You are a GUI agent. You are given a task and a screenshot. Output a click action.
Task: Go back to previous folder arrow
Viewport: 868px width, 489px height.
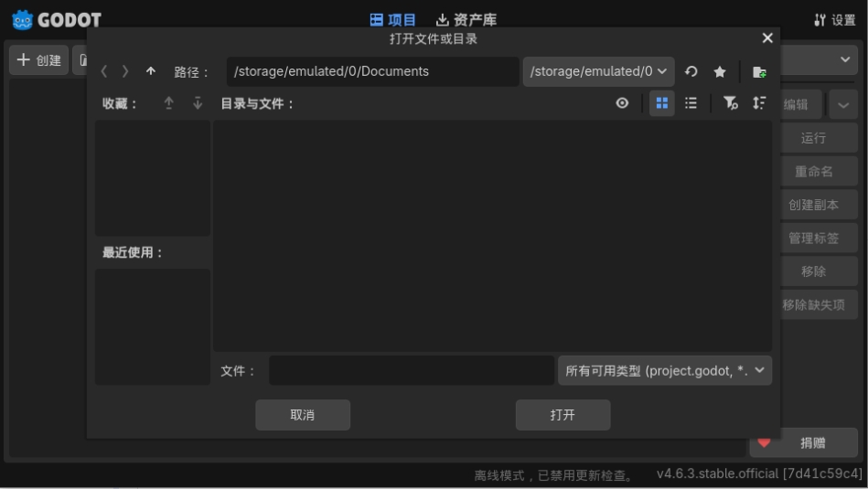coord(104,71)
